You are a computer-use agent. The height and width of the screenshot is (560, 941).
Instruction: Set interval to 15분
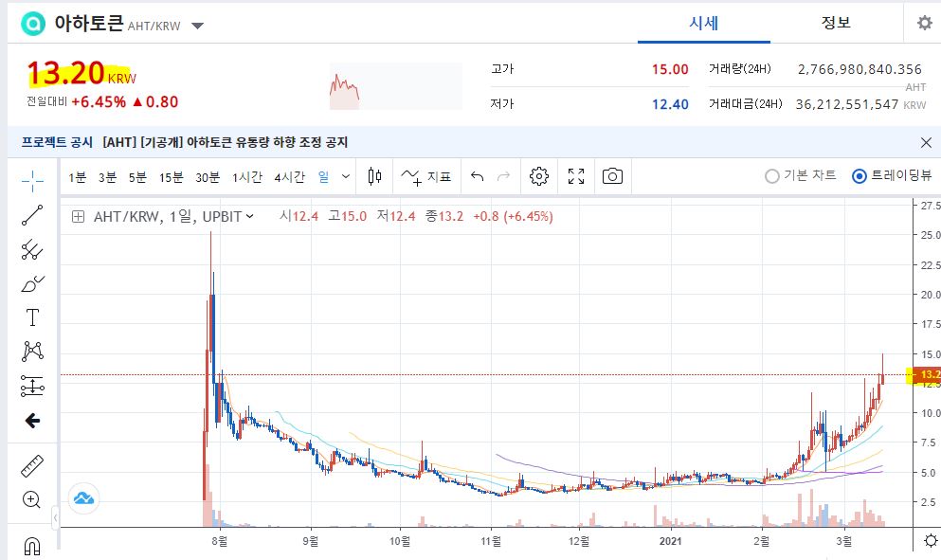171,177
